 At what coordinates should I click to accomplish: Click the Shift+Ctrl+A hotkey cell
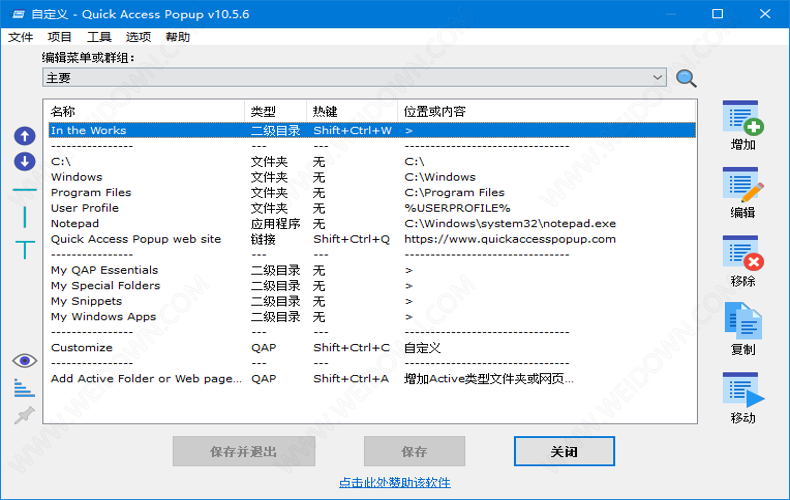pyautogui.click(x=351, y=379)
